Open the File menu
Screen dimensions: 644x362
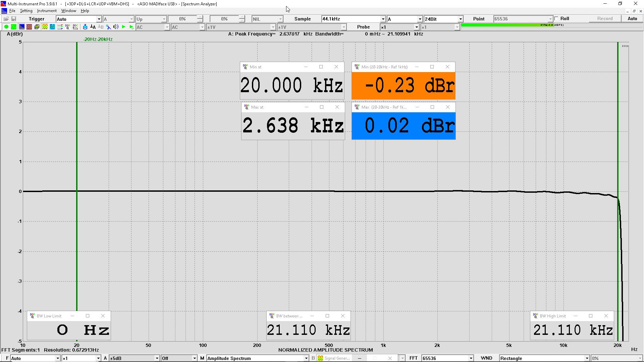coord(12,11)
